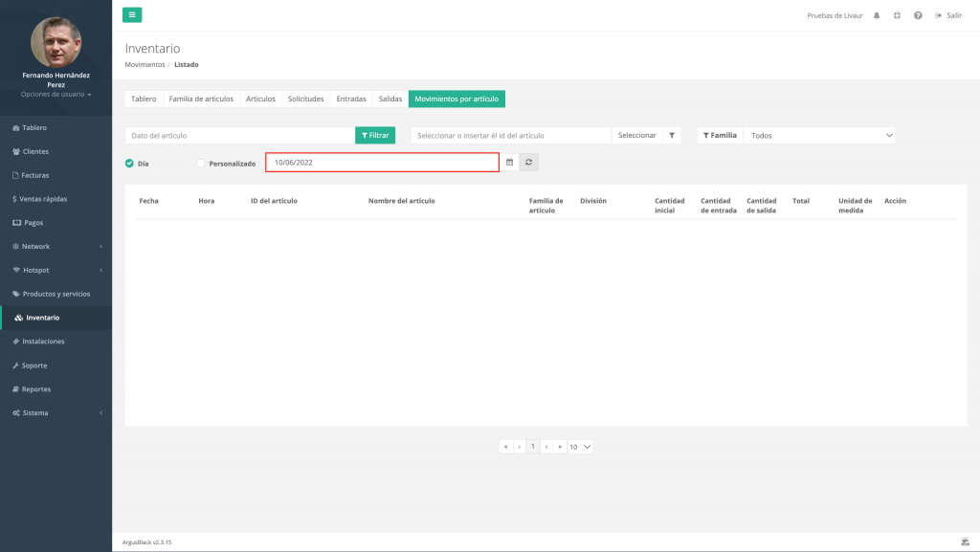Click the user profile photo

pyautogui.click(x=56, y=42)
